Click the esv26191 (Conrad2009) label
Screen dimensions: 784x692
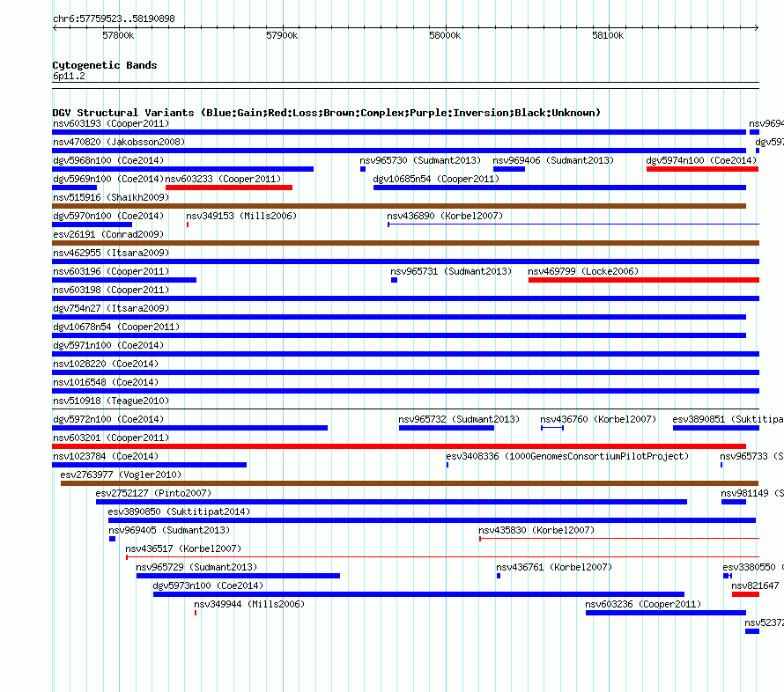click(x=108, y=234)
